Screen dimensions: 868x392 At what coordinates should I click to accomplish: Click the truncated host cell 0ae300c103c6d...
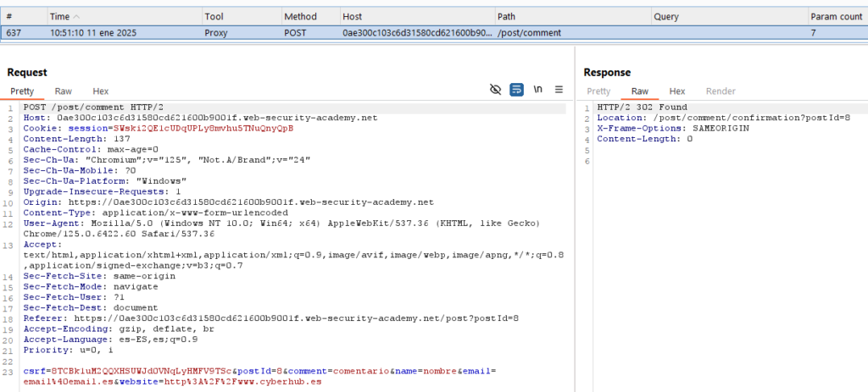417,33
